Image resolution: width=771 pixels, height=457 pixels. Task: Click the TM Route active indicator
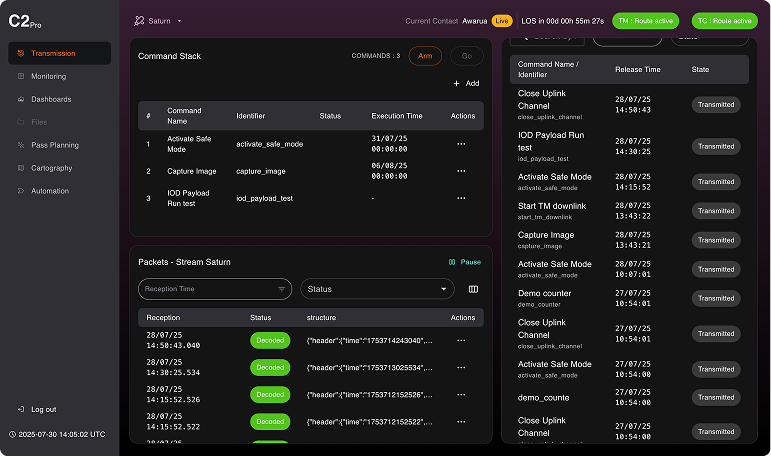pos(645,21)
